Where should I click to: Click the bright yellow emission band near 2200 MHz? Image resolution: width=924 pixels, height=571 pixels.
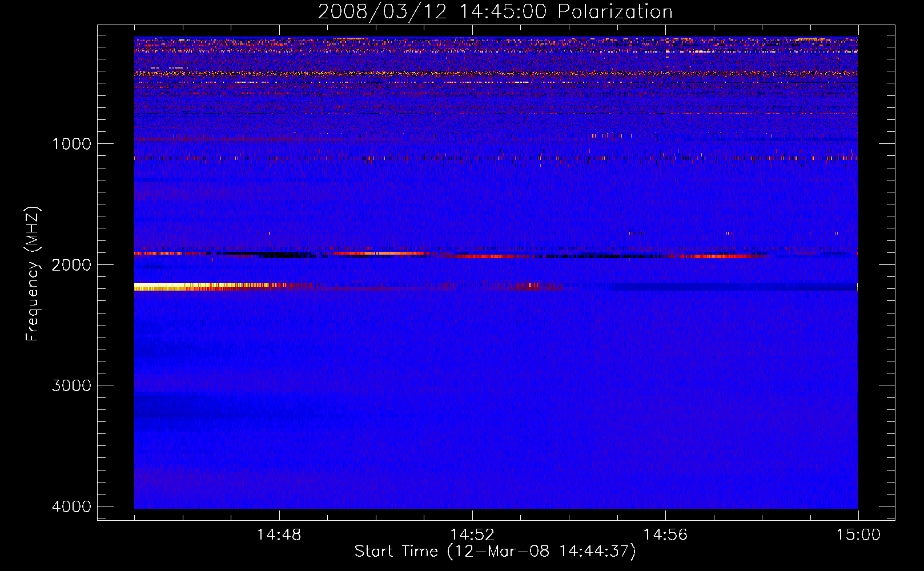[211, 287]
